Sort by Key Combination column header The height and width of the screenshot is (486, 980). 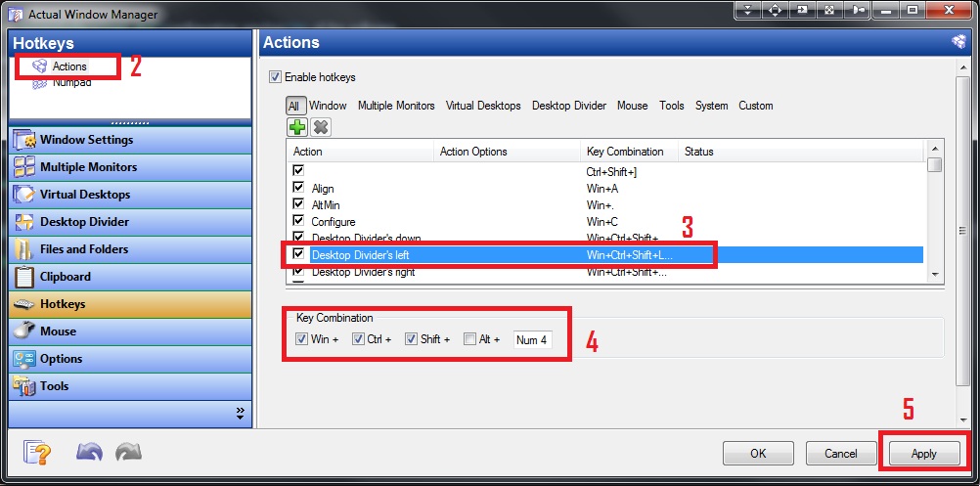pyautogui.click(x=630, y=152)
